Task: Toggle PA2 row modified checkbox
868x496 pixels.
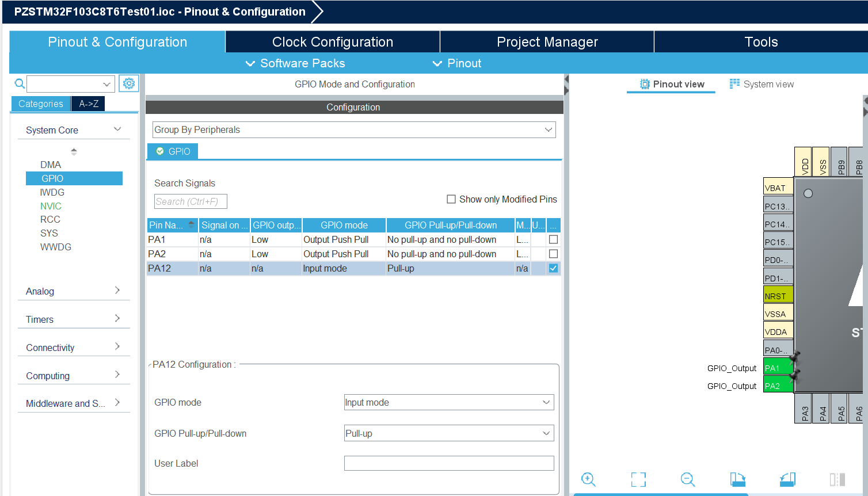Action: pos(553,254)
